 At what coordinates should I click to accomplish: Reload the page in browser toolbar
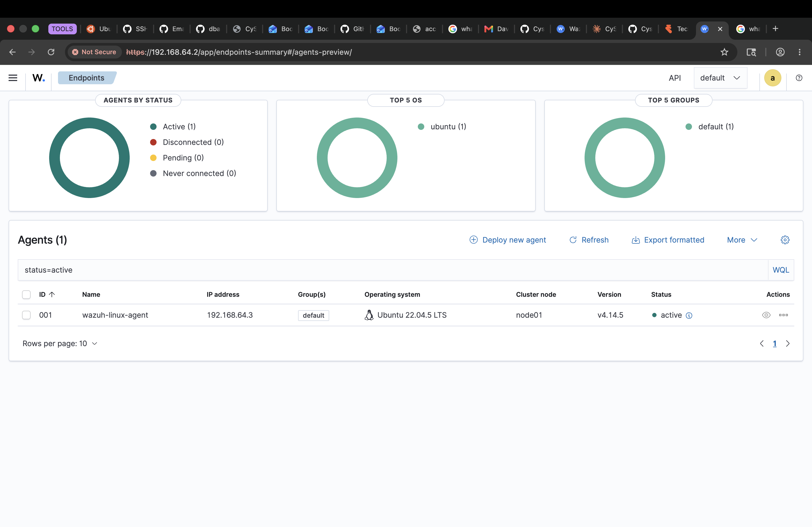pyautogui.click(x=51, y=52)
